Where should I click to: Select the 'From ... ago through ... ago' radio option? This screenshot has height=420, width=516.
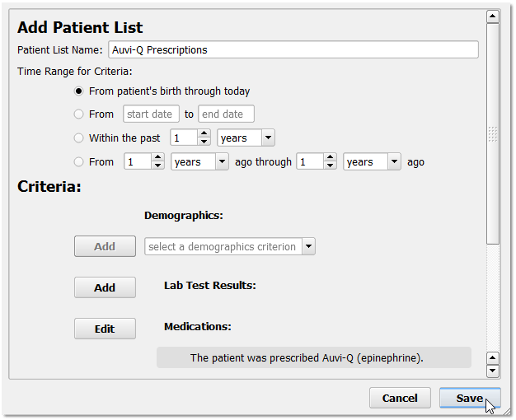click(79, 162)
